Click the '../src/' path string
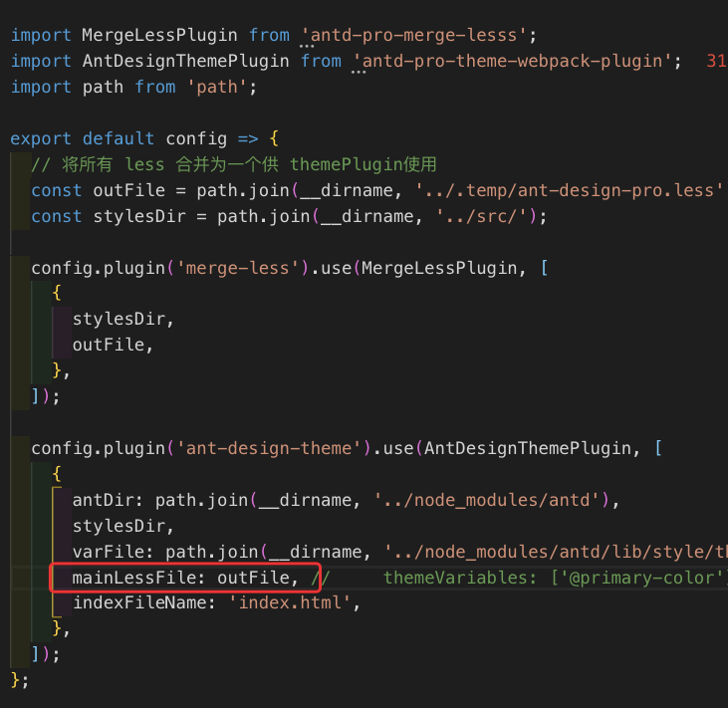This screenshot has height=708, width=728. point(481,216)
